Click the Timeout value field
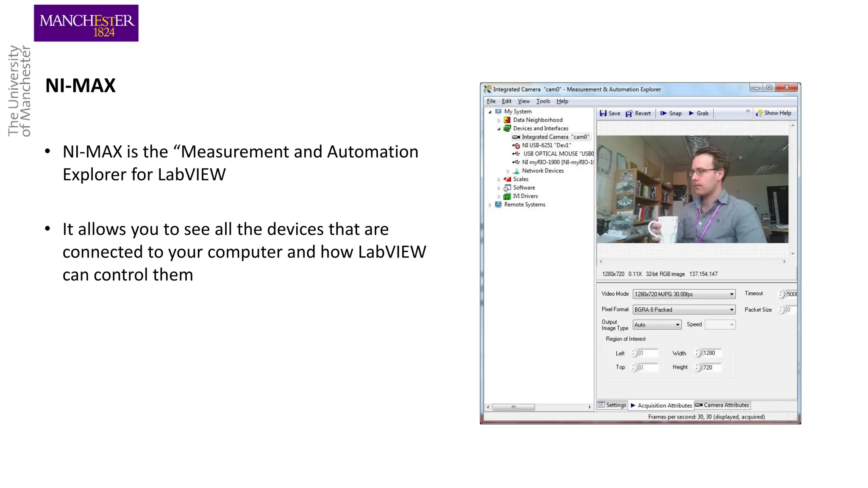This screenshot has height=488, width=868. [x=792, y=294]
